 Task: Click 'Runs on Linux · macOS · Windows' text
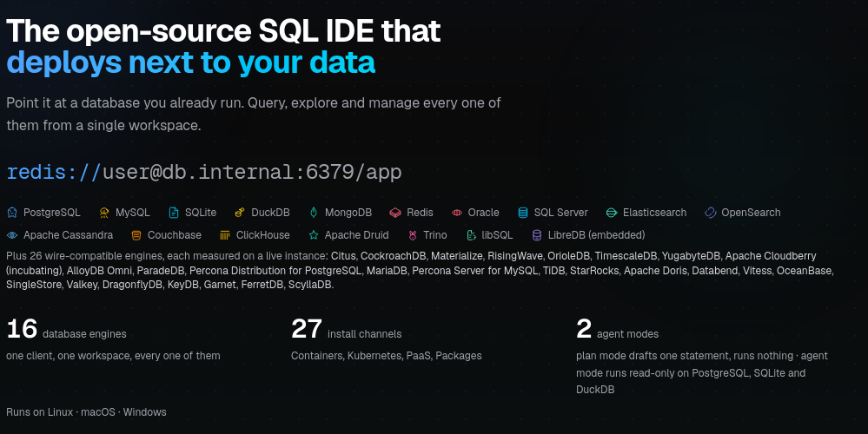pyautogui.click(x=86, y=412)
